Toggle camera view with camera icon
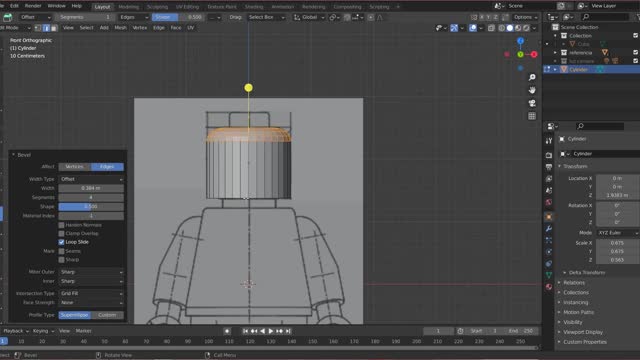 click(532, 103)
